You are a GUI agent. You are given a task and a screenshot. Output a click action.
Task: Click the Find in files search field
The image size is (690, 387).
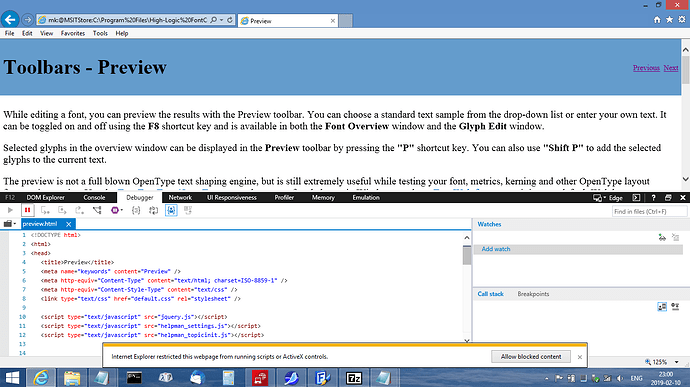[x=649, y=211]
